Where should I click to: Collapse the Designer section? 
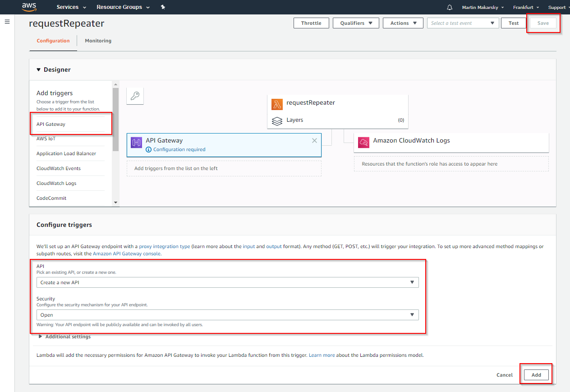coord(38,69)
